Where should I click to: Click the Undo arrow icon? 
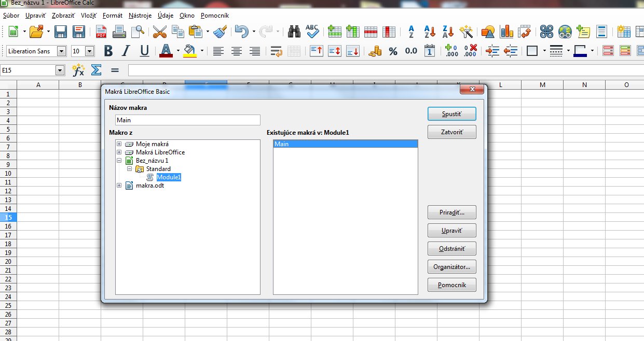241,32
